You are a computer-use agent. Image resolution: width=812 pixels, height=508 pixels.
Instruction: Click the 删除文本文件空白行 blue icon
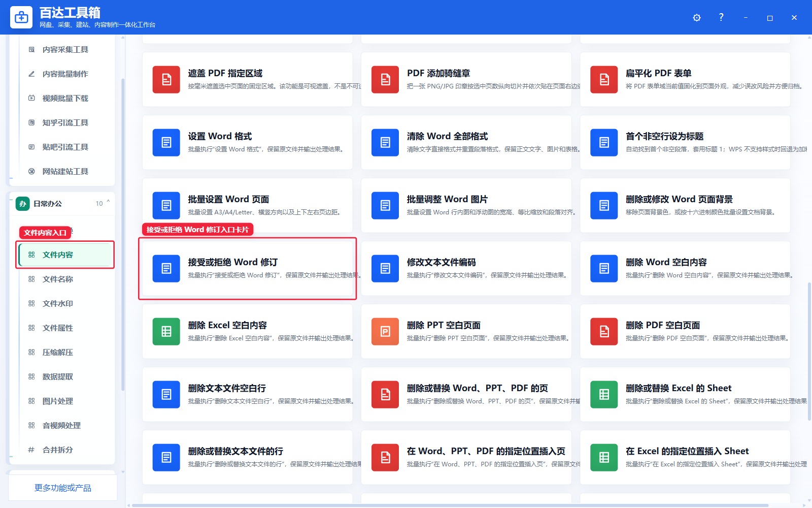pos(166,394)
